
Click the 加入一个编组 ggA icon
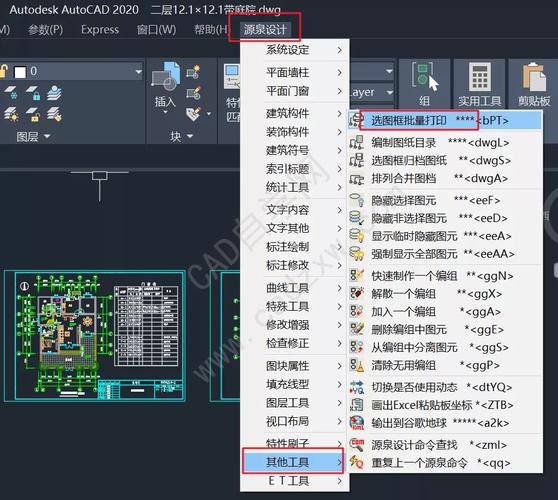coord(356,312)
